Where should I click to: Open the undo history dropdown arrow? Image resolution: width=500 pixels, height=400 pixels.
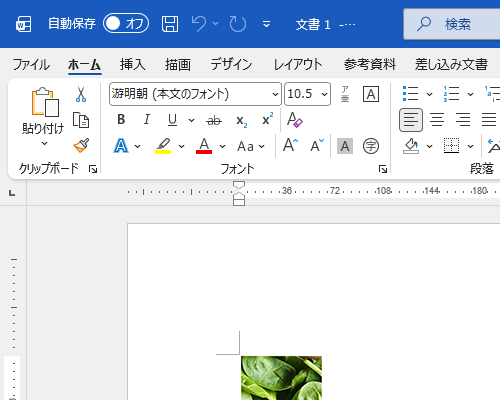pos(216,23)
